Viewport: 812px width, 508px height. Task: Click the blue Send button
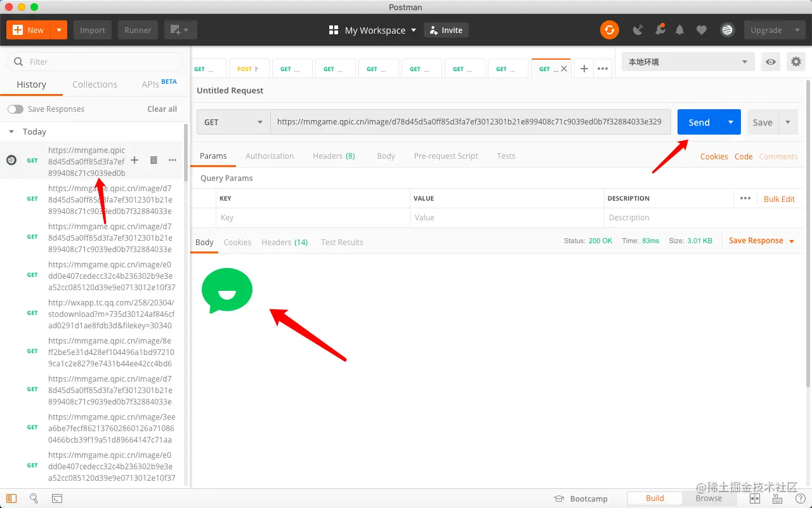click(699, 122)
